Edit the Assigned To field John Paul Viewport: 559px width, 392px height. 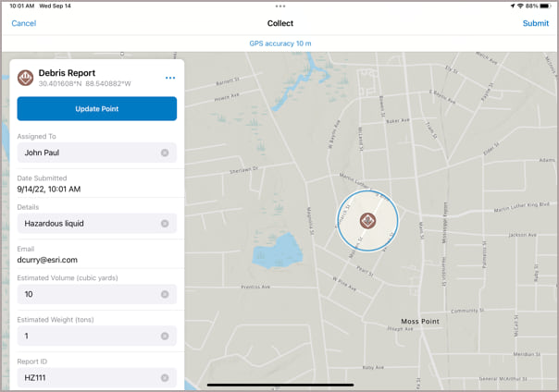[97, 153]
